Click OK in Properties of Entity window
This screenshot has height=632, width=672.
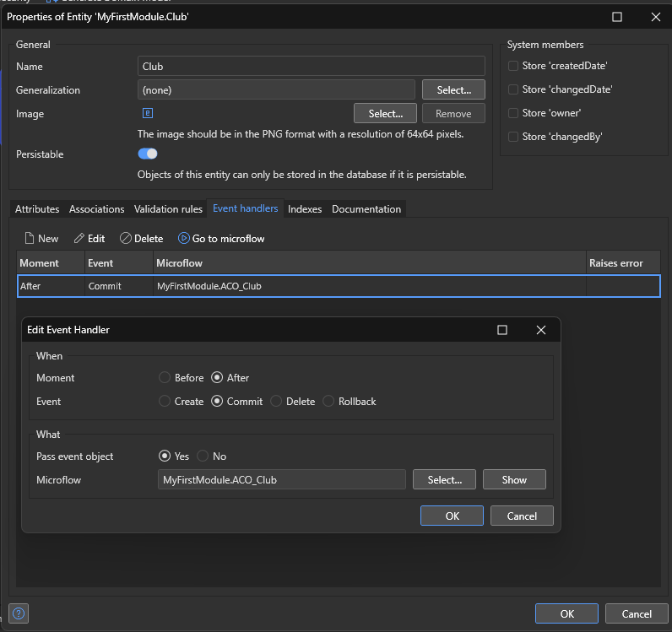[566, 613]
